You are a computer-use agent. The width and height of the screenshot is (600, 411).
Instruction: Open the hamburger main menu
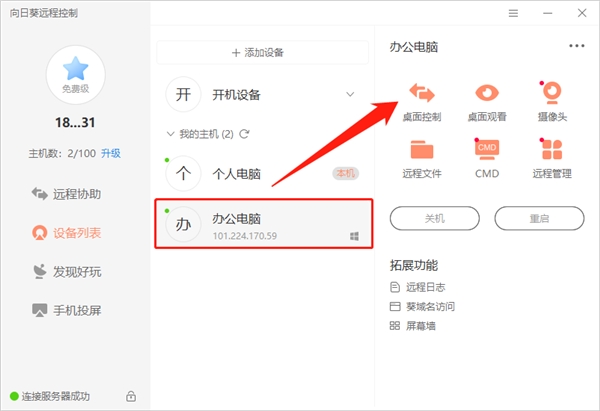(x=513, y=13)
